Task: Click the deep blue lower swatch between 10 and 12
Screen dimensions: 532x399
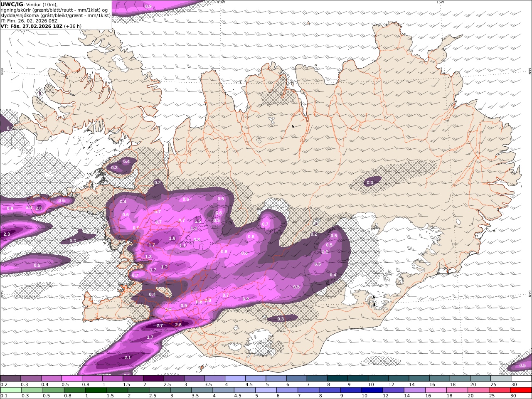Action: 371,390
